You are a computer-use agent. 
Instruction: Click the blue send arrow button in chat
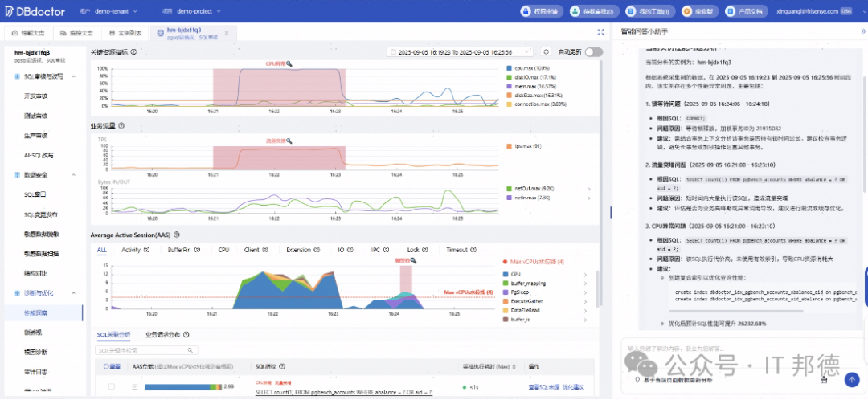pyautogui.click(x=851, y=380)
